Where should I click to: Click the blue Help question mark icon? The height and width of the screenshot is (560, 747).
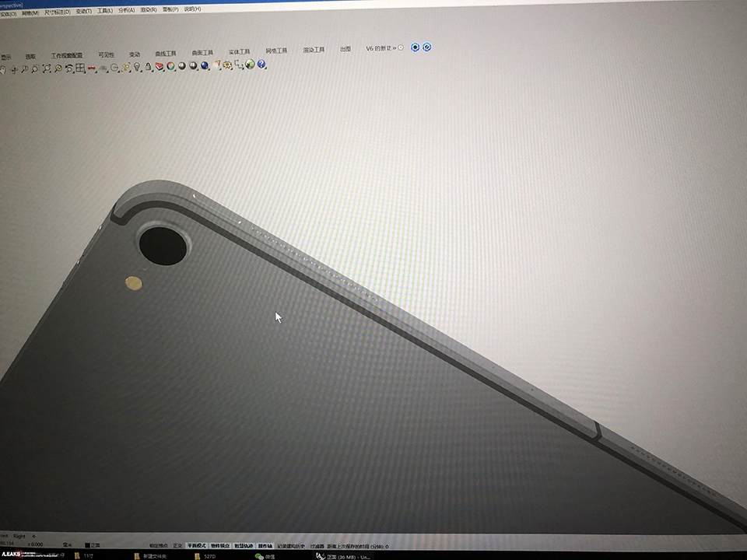tap(261, 64)
